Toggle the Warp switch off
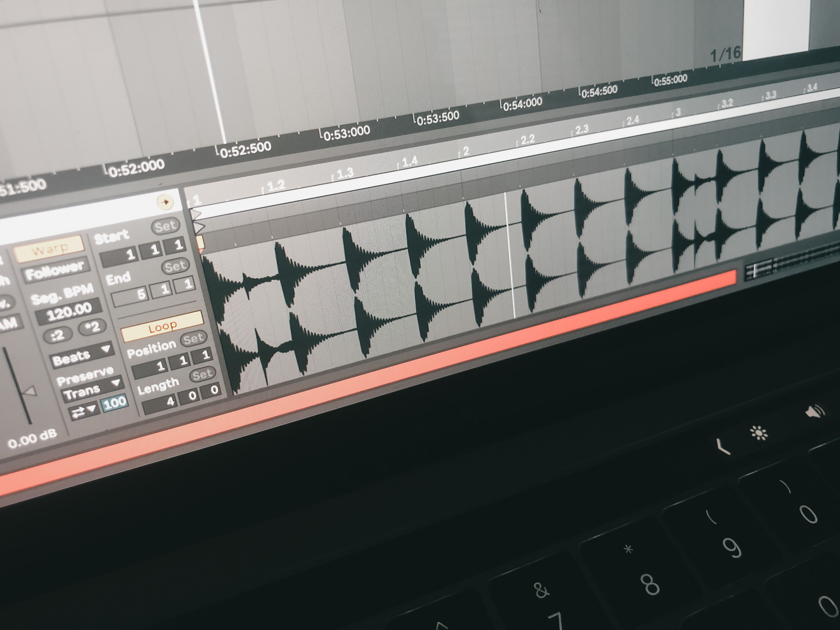Screen dimensions: 840x630 pos(49,249)
